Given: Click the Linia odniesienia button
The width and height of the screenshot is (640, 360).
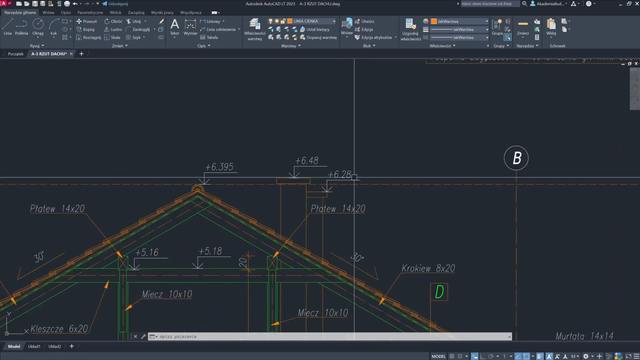Looking at the screenshot, I should coord(218,29).
